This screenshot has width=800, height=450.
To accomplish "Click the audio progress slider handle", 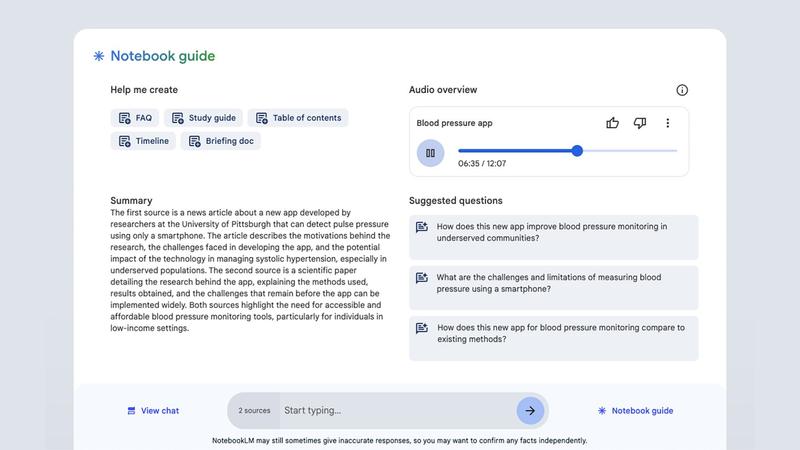I will click(577, 151).
